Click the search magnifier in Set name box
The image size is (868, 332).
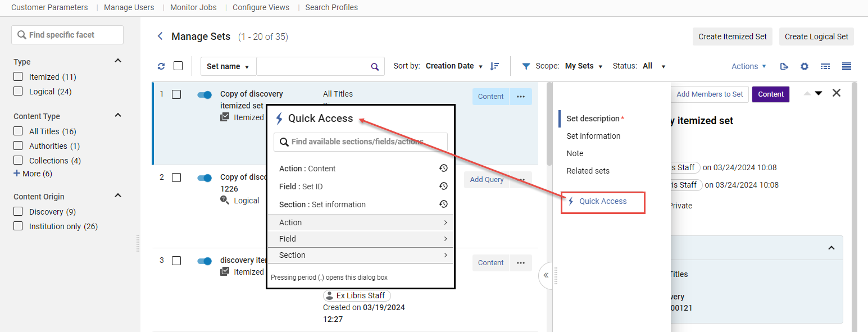[x=375, y=66]
